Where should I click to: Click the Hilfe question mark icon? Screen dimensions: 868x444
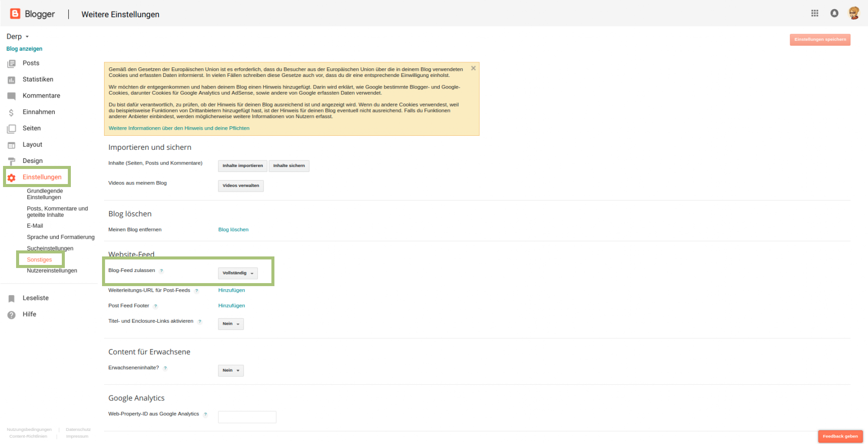[12, 315]
